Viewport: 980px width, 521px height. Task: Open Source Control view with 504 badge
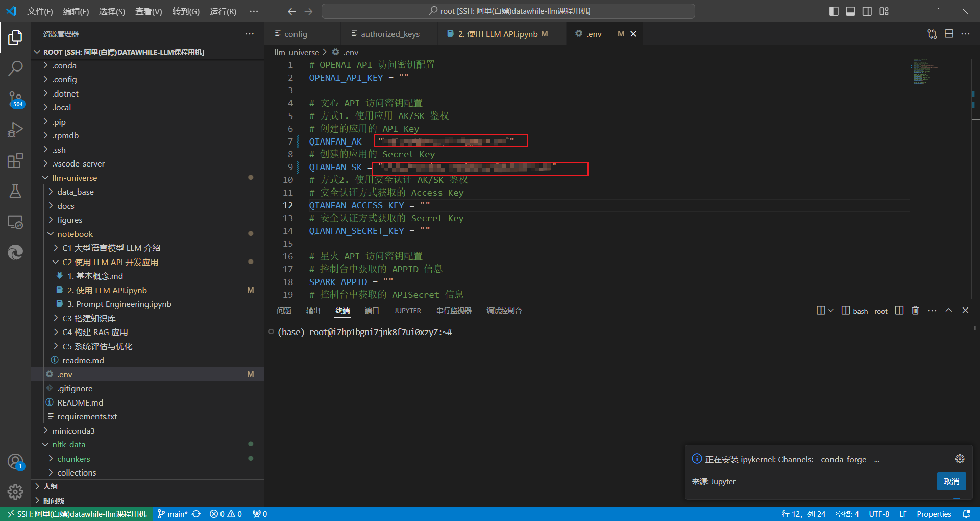coord(15,99)
